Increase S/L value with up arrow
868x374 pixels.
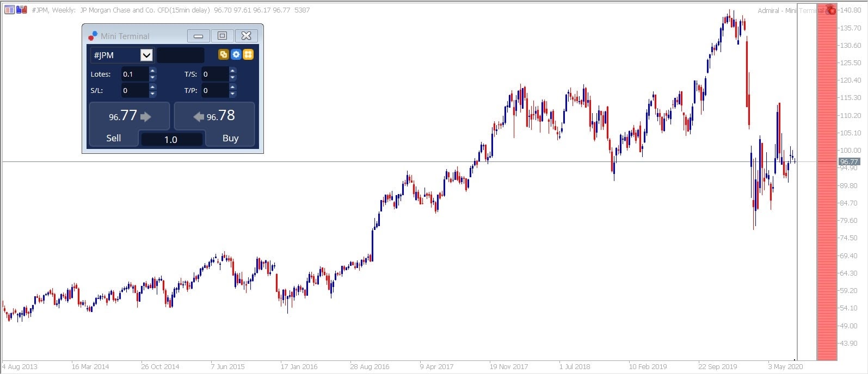point(152,87)
